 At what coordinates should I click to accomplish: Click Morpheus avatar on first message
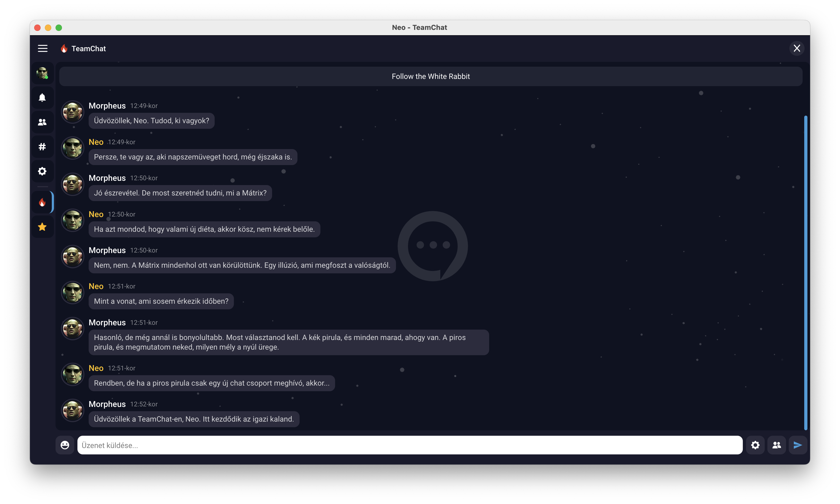[72, 112]
